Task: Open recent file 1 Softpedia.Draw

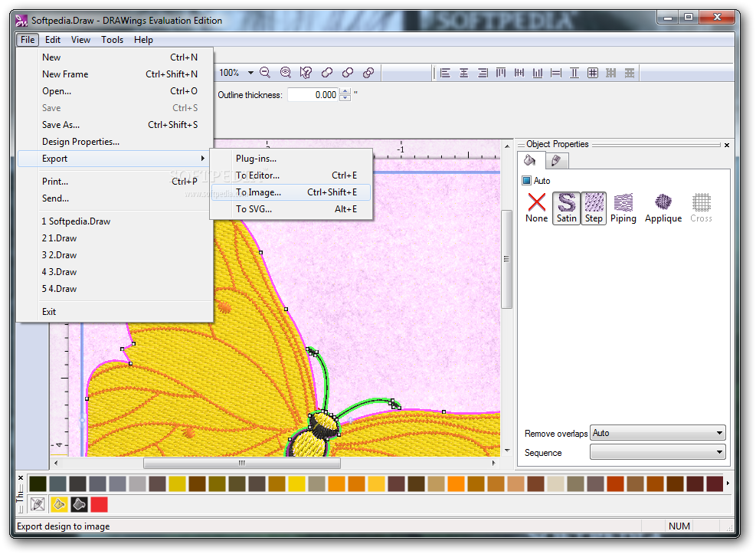Action: pos(115,221)
